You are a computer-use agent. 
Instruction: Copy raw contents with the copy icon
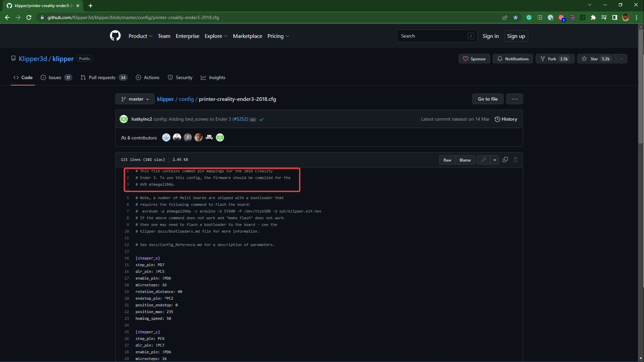coord(505,160)
